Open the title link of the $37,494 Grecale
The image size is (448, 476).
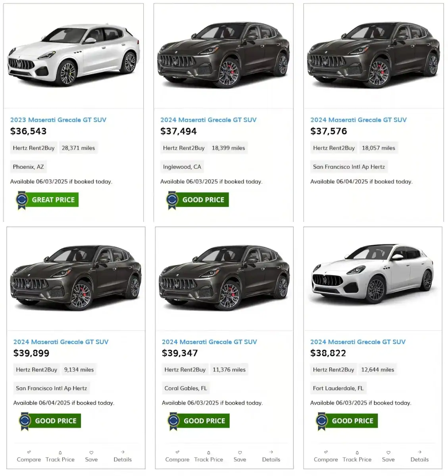click(x=208, y=120)
